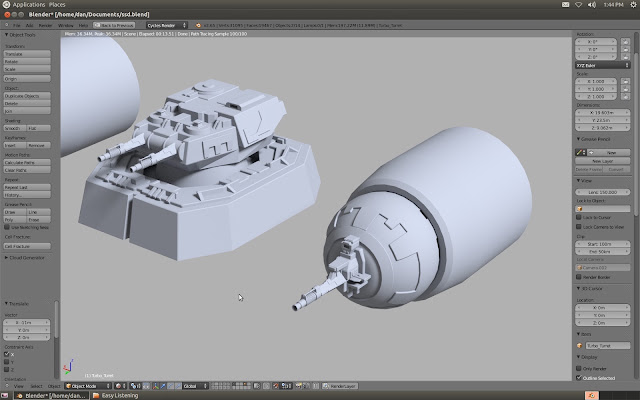Toggle the Y constraint axis checkbox
This screenshot has height=400, width=640.
[7, 362]
